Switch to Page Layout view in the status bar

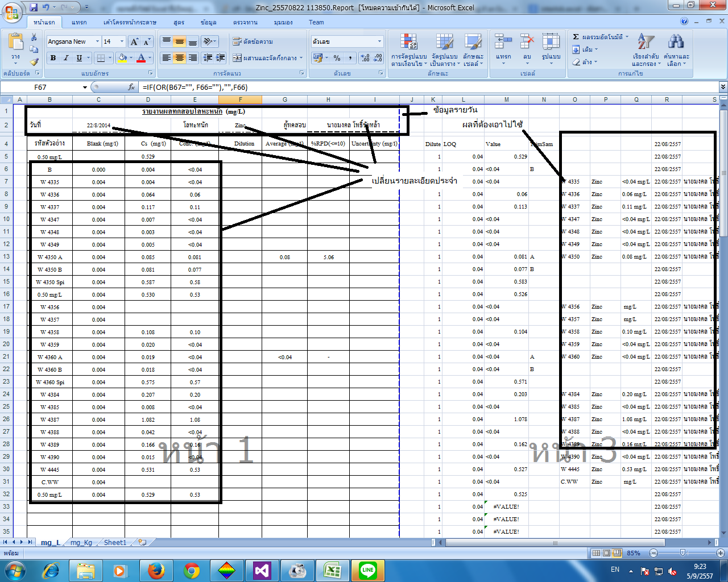(x=606, y=553)
